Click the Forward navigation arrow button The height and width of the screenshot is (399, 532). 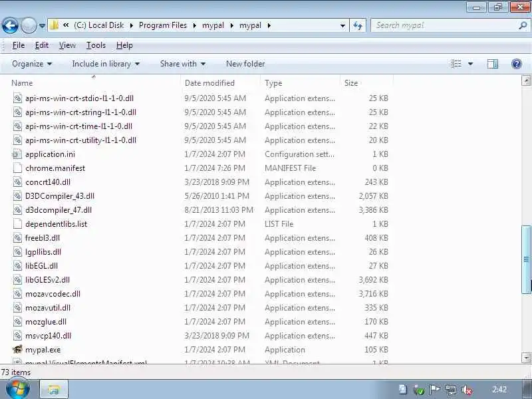[x=29, y=25]
